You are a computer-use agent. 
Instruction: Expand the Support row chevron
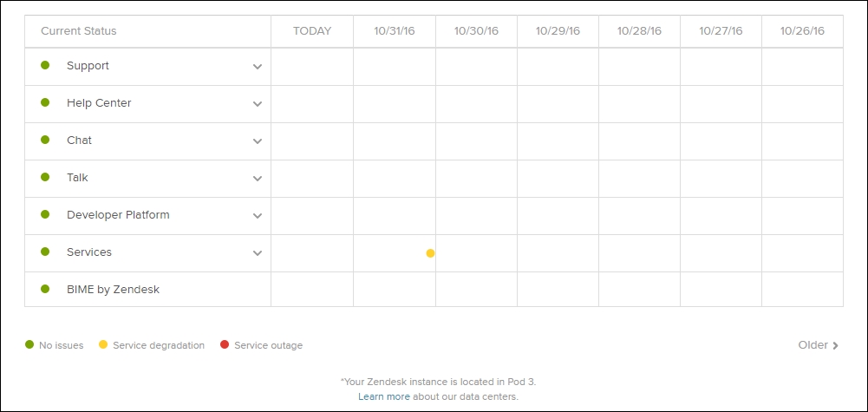[x=258, y=67]
